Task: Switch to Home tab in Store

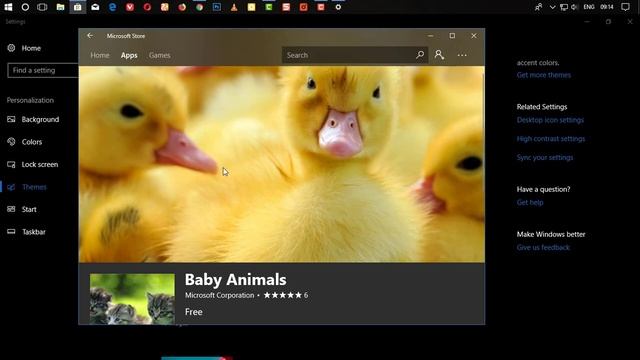Action: click(x=100, y=55)
